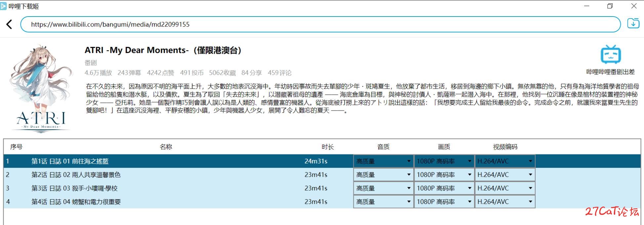The height and width of the screenshot is (225, 644).
Task: Click the 4242点赞 like count
Action: [x=160, y=73]
